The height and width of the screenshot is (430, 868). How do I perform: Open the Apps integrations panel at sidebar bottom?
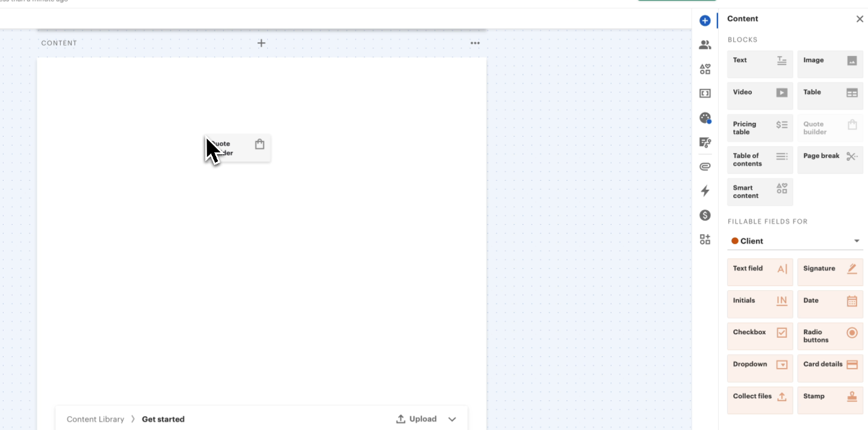[705, 239]
